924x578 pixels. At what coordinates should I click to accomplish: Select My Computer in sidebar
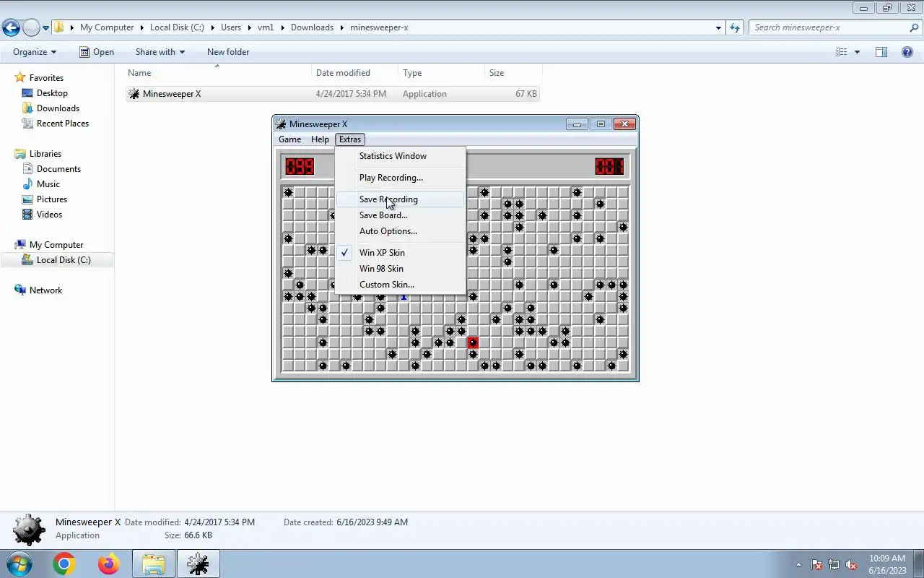(x=56, y=245)
